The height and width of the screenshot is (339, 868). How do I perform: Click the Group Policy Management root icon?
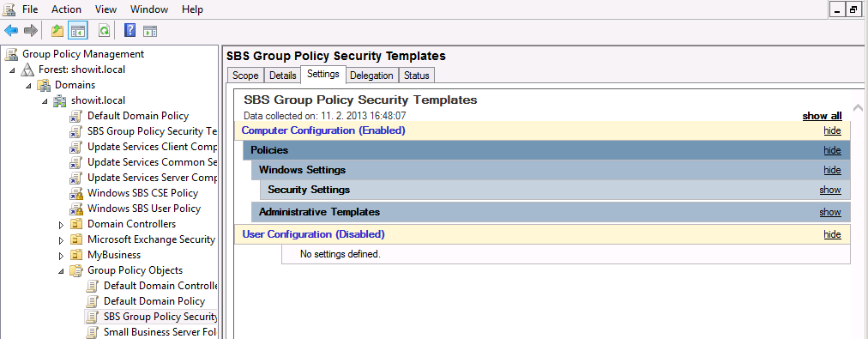(10, 54)
